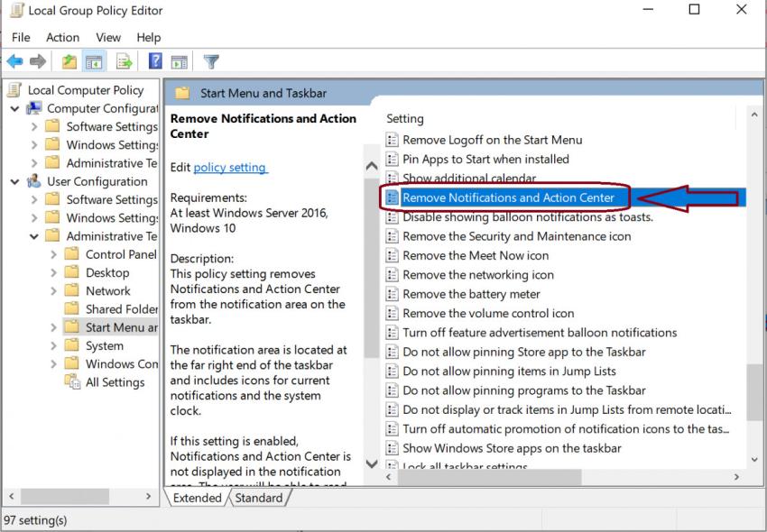767x532 pixels.
Task: Toggle the Show/Hide Action Pane icon
Action: point(179,62)
